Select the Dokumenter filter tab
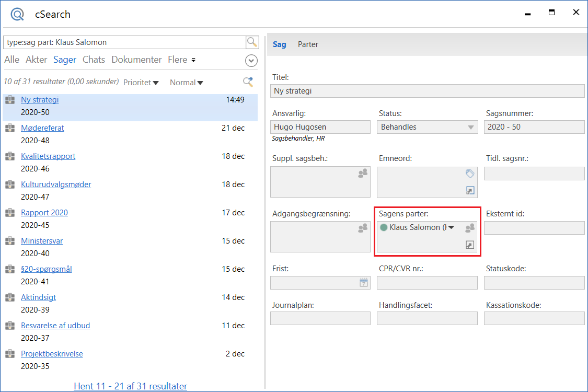This screenshot has height=392, width=588. (x=136, y=60)
